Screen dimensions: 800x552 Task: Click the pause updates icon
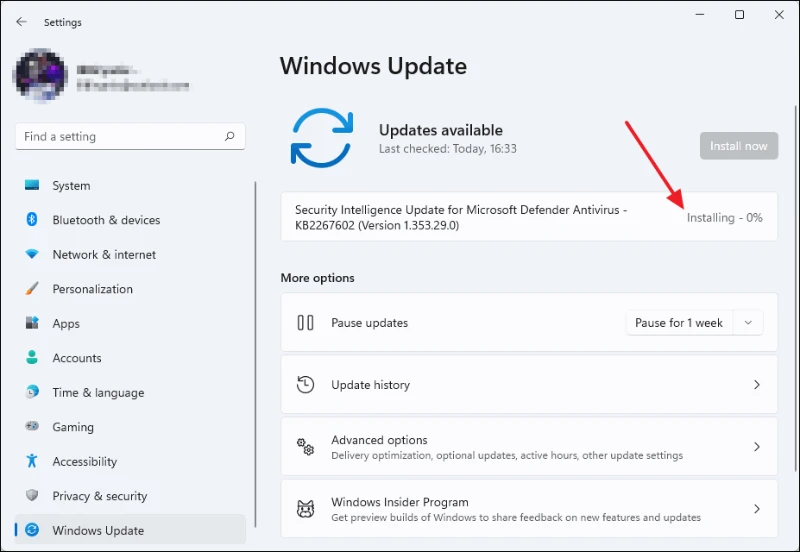[306, 322]
